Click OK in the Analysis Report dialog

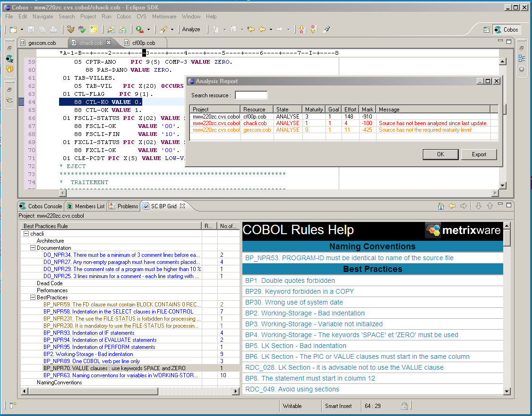click(440, 154)
